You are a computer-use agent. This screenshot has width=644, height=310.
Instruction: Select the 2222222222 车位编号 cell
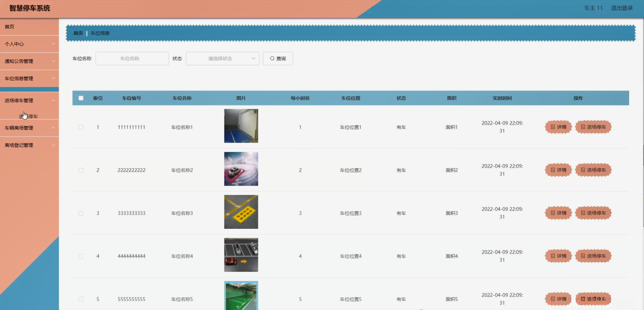click(x=131, y=170)
